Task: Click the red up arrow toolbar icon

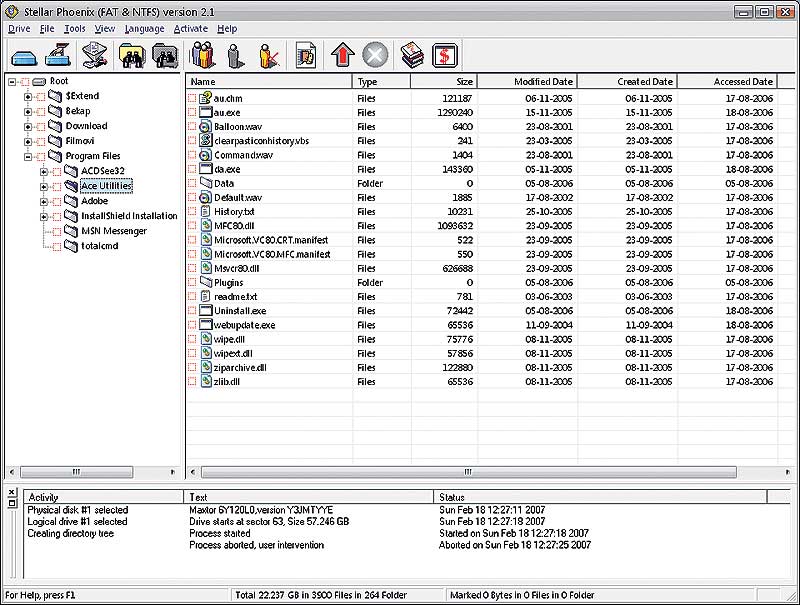Action: point(342,55)
